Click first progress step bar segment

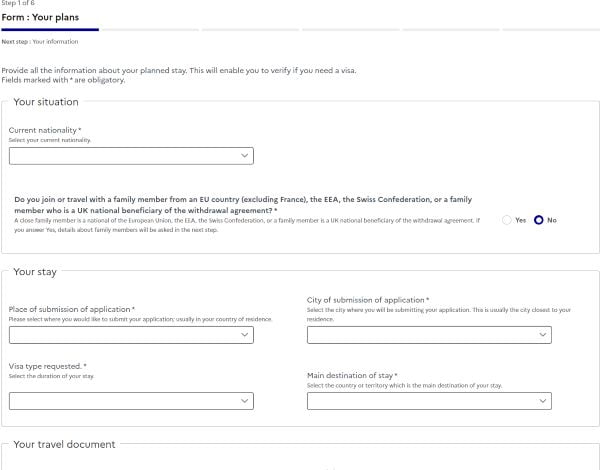(50, 29)
